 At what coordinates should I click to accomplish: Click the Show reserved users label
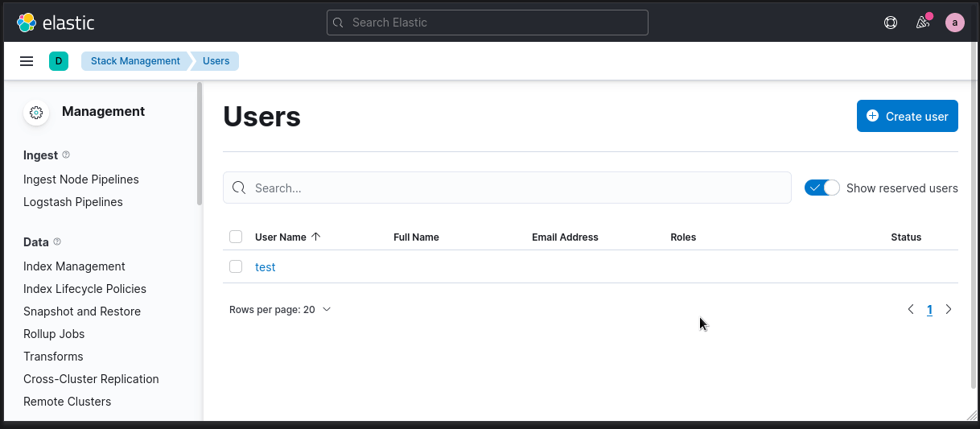(x=902, y=188)
